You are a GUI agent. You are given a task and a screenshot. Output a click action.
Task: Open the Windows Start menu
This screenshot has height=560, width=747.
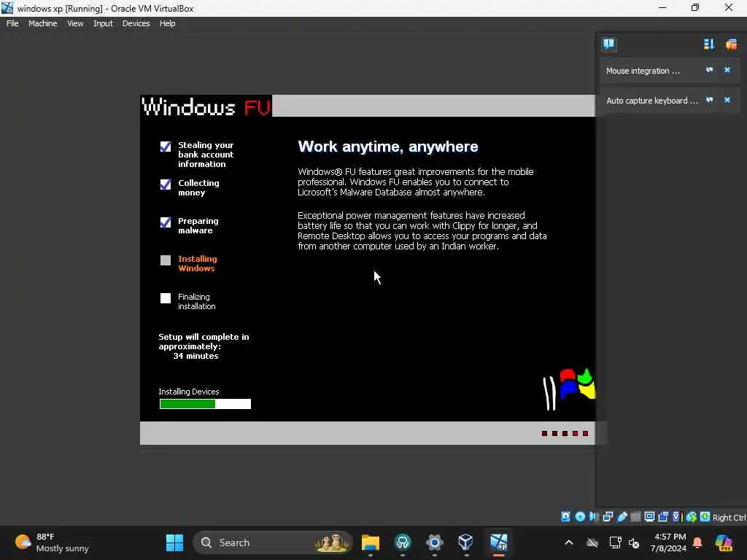tap(174, 542)
